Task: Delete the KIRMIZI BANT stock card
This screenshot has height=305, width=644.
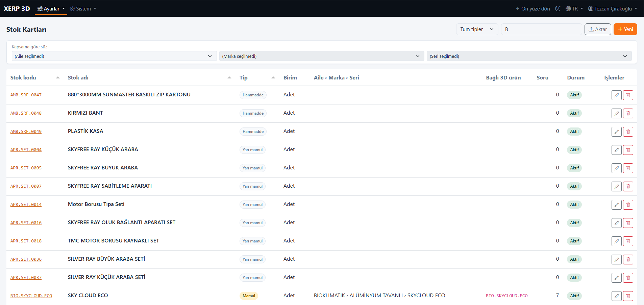Action: pyautogui.click(x=628, y=113)
